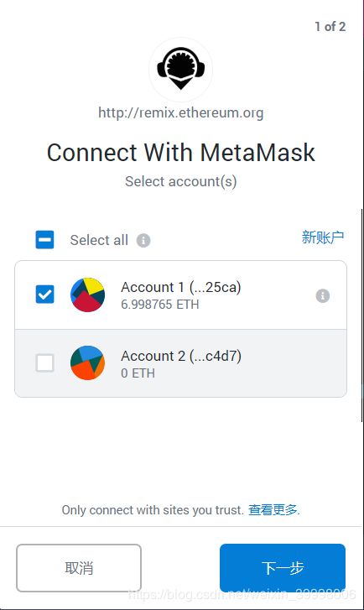Select the Account 2 (...c4d7) row

pos(180,363)
